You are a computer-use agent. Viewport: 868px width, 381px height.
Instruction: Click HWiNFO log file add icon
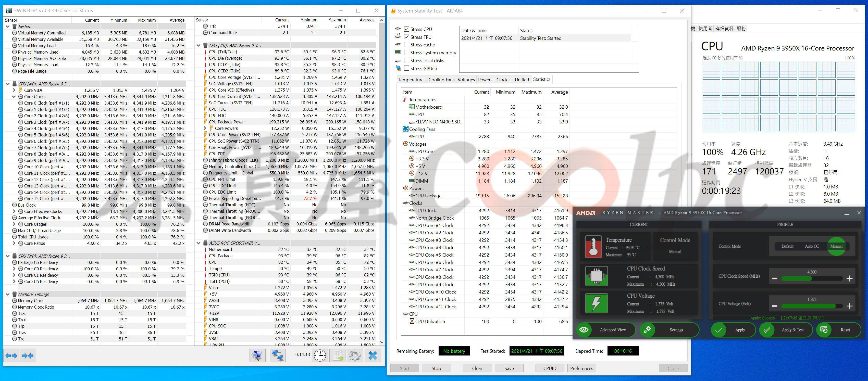tap(338, 355)
